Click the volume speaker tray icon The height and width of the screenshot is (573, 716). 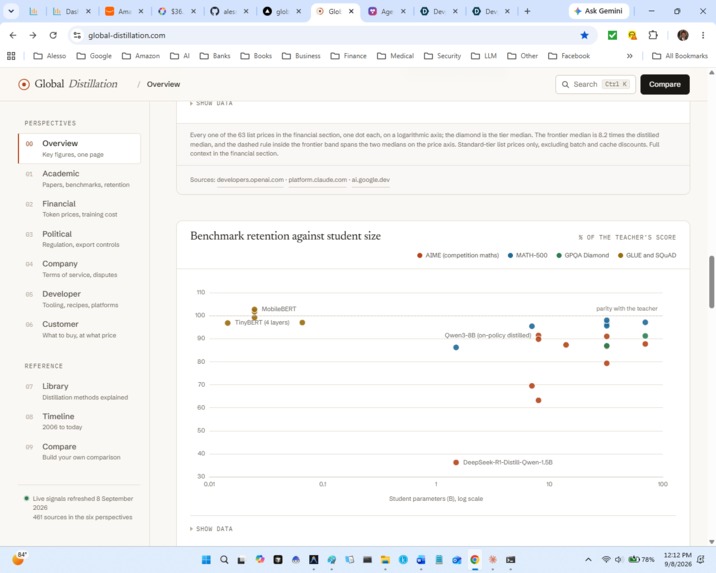(x=618, y=559)
